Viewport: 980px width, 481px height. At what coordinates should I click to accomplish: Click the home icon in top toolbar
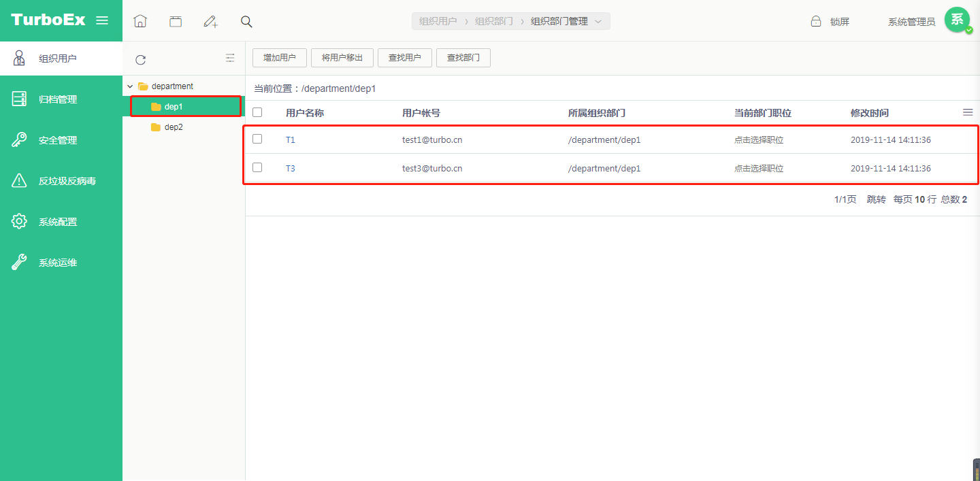point(140,21)
